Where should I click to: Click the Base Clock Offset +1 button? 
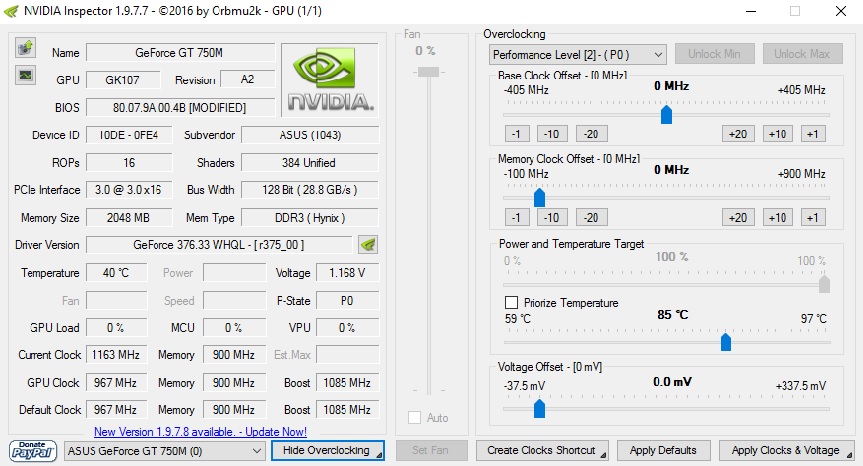tap(813, 134)
